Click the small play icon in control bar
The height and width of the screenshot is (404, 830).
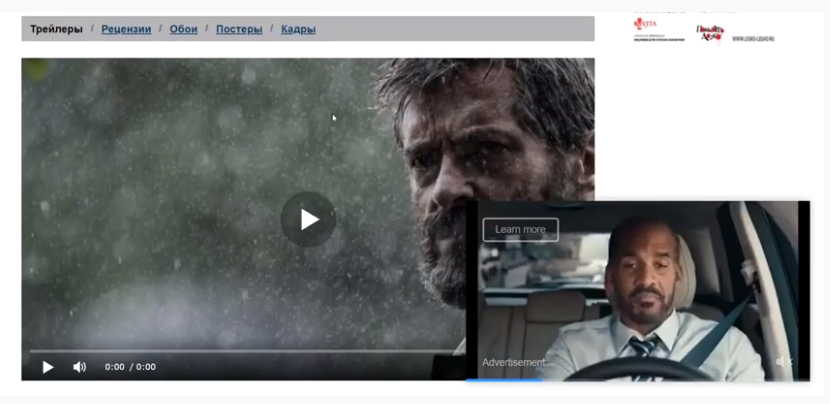(48, 367)
